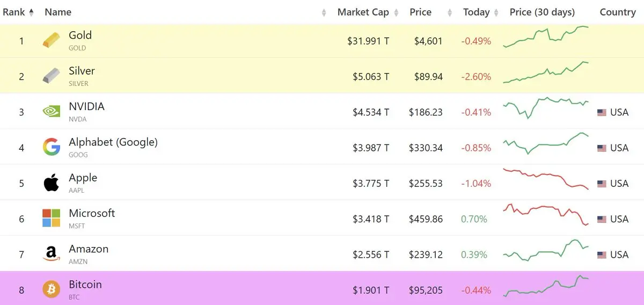Screen dimensions: 644x305
Task: View NVIDIA 30-day price chart
Action: (x=546, y=108)
